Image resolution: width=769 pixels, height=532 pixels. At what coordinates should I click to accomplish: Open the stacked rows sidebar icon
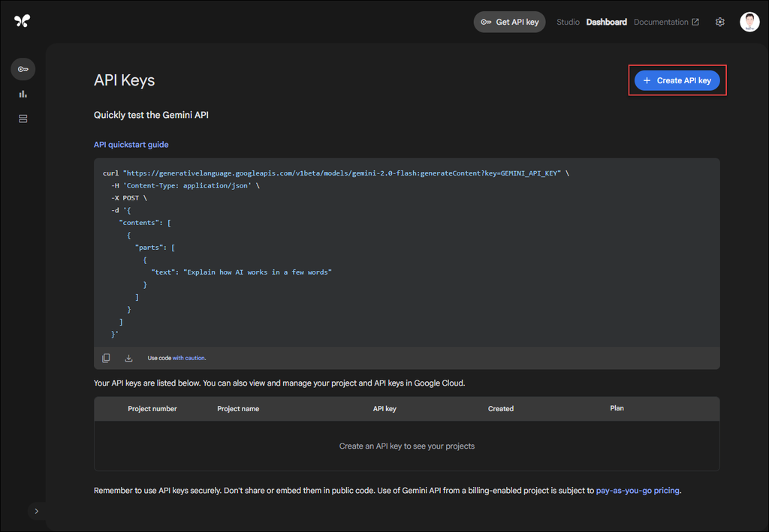pos(23,119)
